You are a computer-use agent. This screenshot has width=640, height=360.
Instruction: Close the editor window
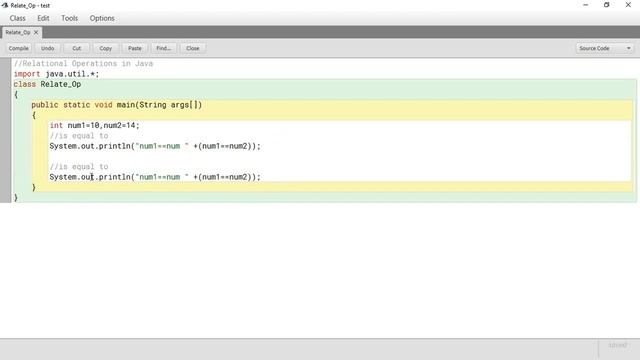click(x=628, y=5)
